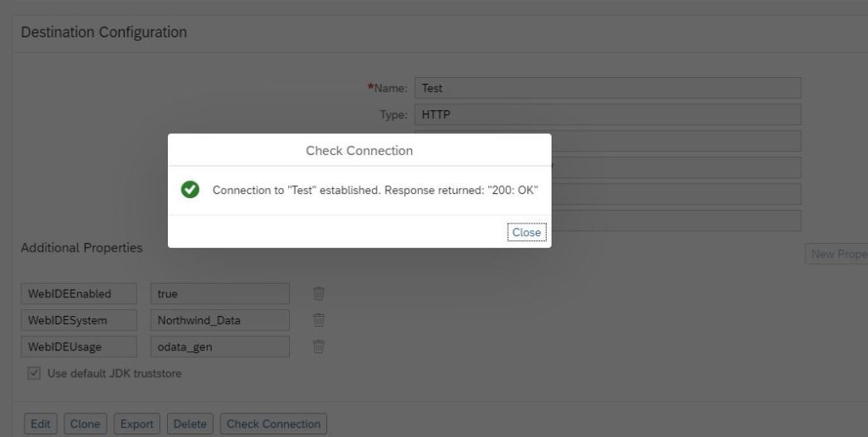Image resolution: width=868 pixels, height=437 pixels.
Task: Click the Delete destination button
Action: [x=190, y=424]
